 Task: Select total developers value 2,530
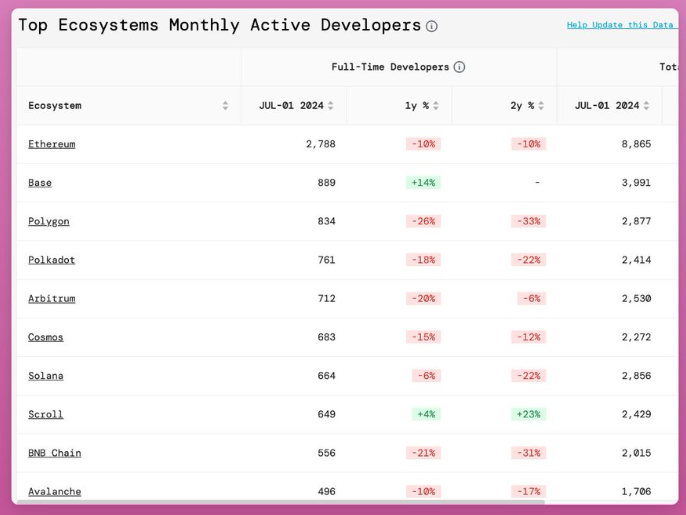(636, 298)
